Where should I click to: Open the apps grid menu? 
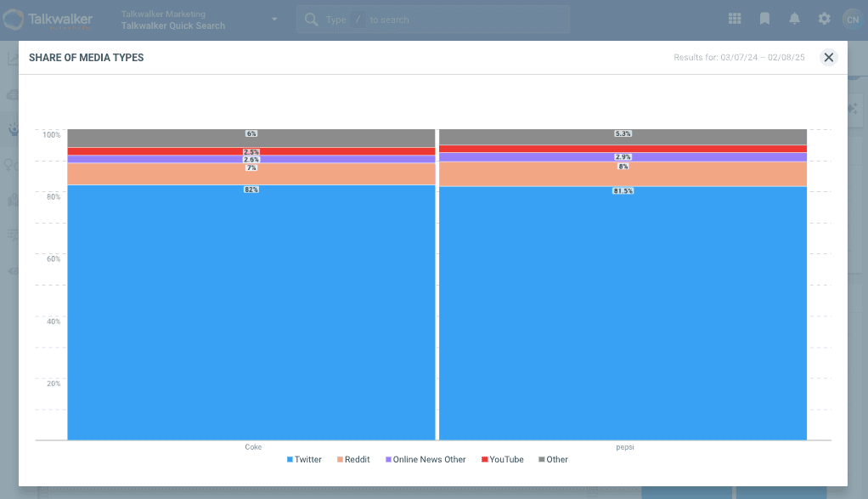coord(735,19)
